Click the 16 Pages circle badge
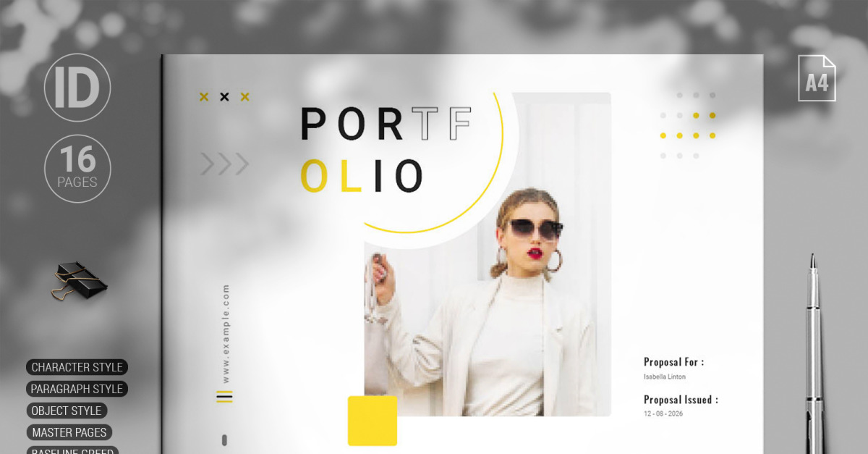Image resolution: width=868 pixels, height=454 pixels. coord(77,169)
